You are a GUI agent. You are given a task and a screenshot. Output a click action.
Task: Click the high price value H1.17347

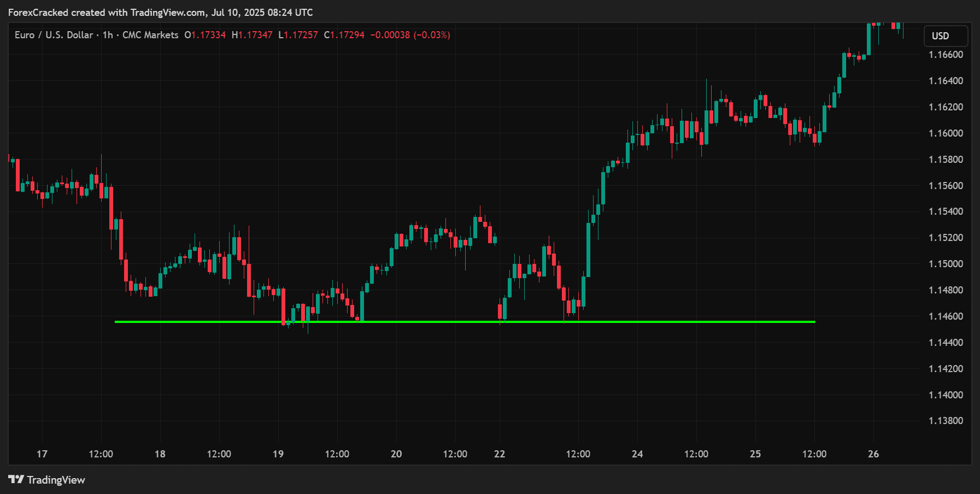(252, 35)
